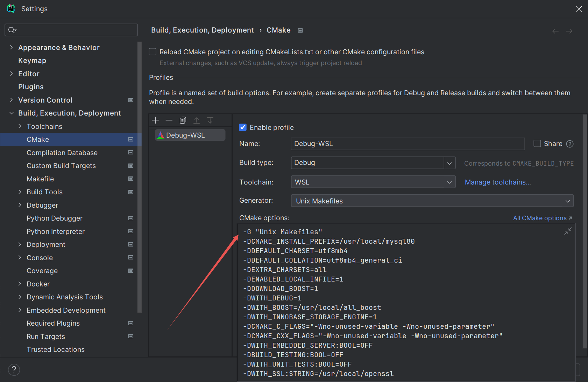Expand Appearance & Behavior section

pyautogui.click(x=11, y=47)
